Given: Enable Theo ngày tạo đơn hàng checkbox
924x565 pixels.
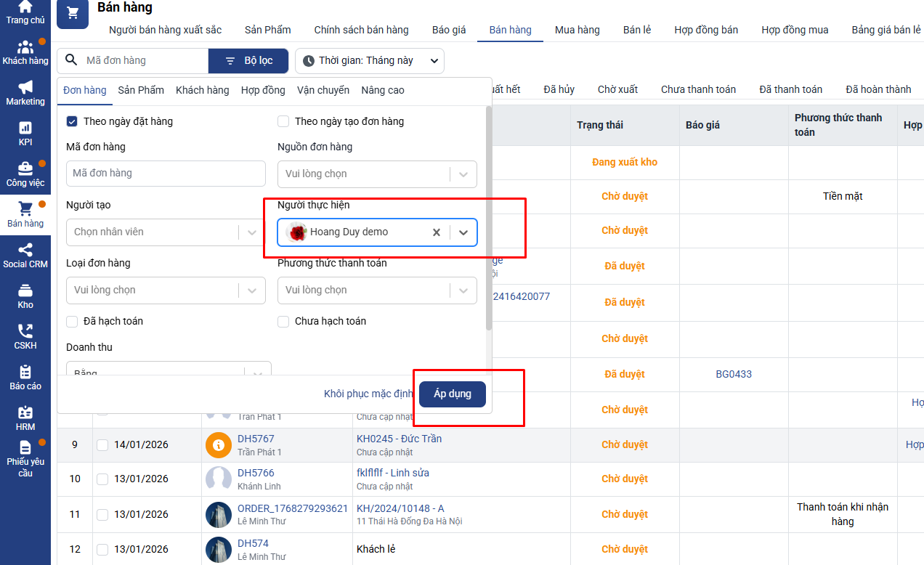Looking at the screenshot, I should pos(283,121).
